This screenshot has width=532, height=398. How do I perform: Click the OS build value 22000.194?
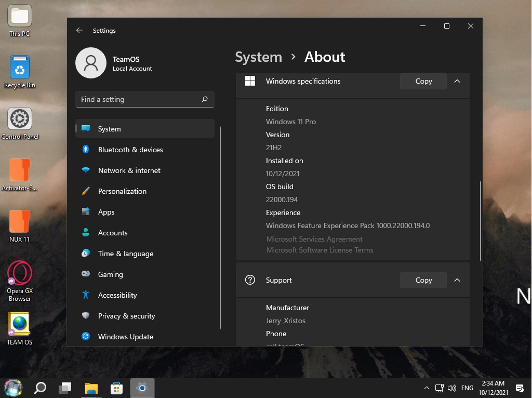click(282, 199)
